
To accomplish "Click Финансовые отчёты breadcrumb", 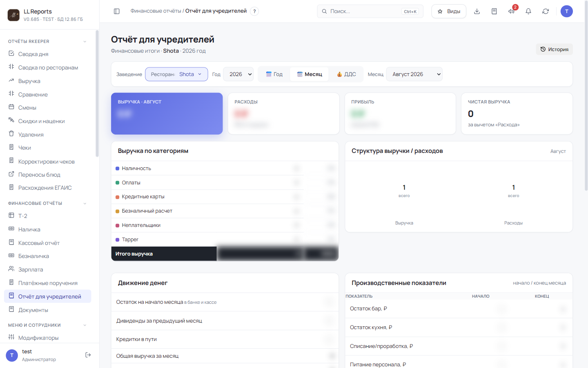I will point(156,11).
